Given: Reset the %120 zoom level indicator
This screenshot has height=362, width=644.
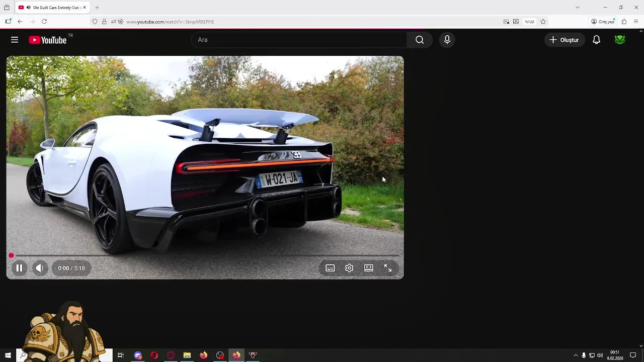Looking at the screenshot, I should click(x=529, y=22).
